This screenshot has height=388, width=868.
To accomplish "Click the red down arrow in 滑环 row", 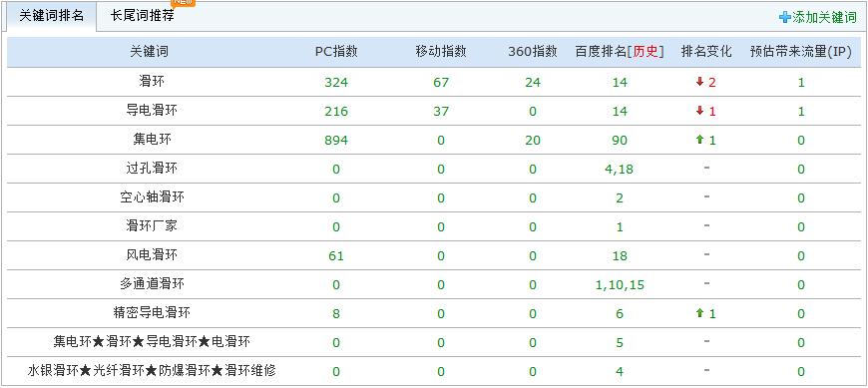I will click(x=699, y=82).
